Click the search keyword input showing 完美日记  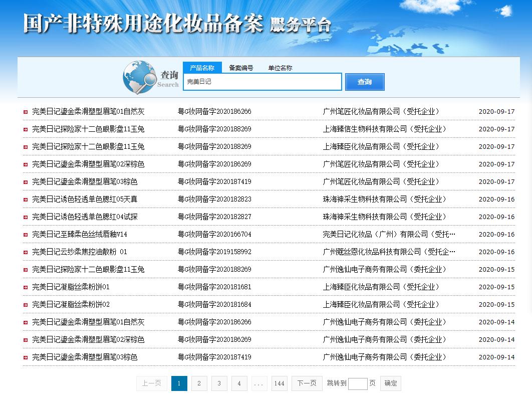[262, 81]
